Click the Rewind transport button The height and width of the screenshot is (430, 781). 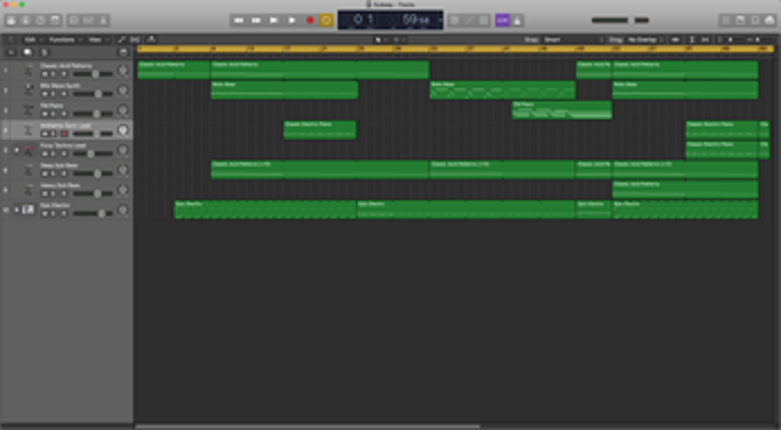(x=239, y=20)
